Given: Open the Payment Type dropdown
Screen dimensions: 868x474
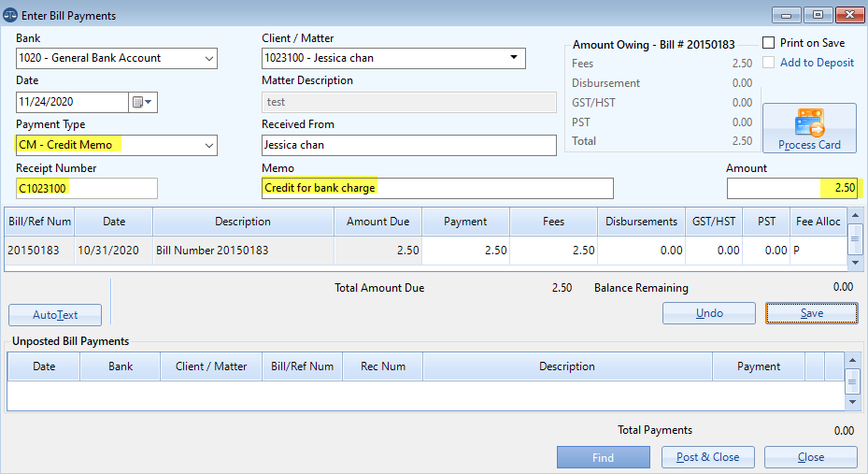Looking at the screenshot, I should point(208,146).
